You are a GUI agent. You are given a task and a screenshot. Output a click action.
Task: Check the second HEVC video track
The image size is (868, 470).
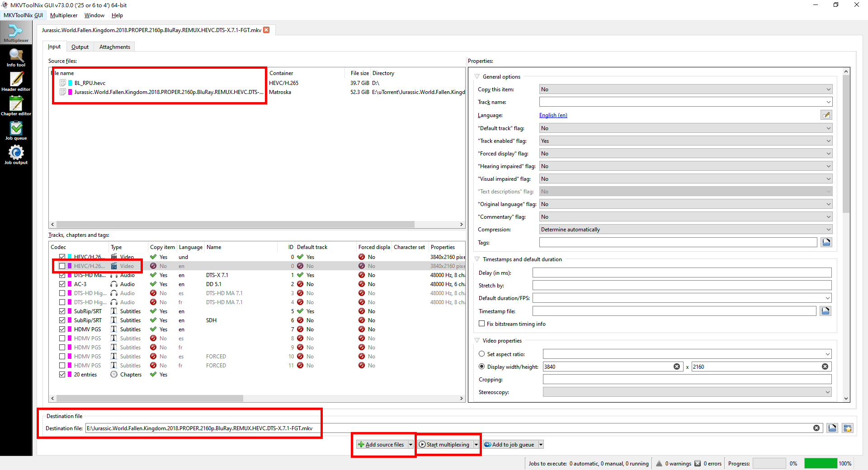tap(62, 266)
